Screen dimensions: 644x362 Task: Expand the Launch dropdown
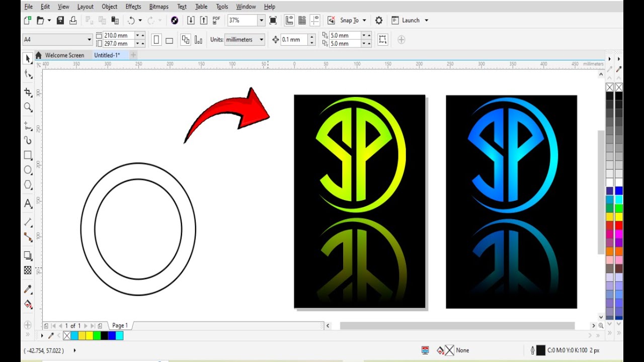pos(426,20)
